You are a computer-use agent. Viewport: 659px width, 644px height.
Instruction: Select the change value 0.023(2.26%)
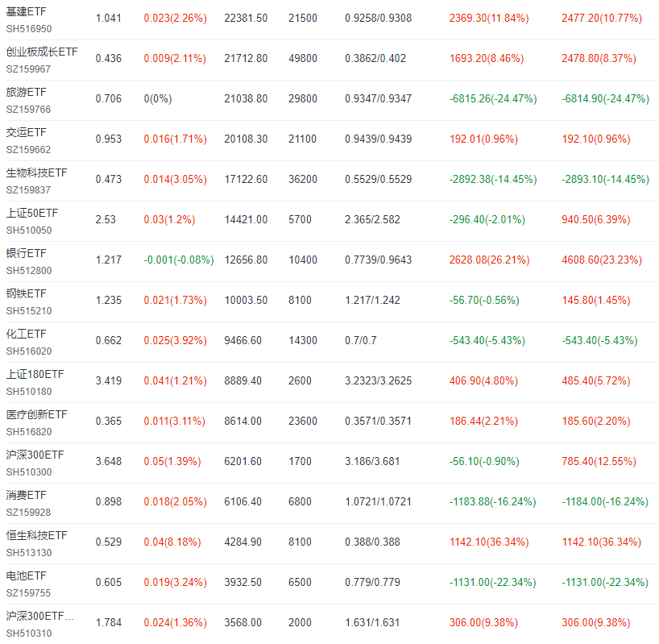(x=176, y=19)
